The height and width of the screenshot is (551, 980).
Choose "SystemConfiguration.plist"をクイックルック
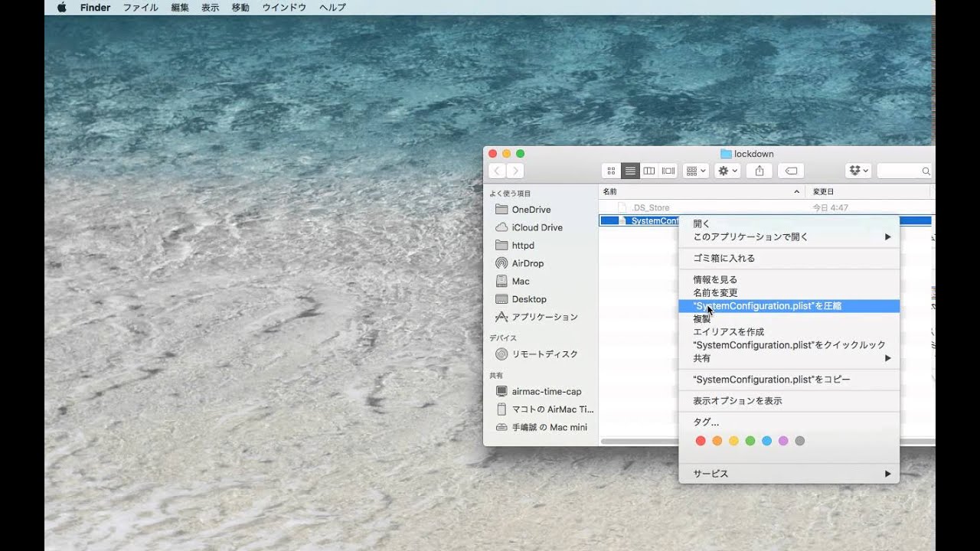tap(789, 345)
